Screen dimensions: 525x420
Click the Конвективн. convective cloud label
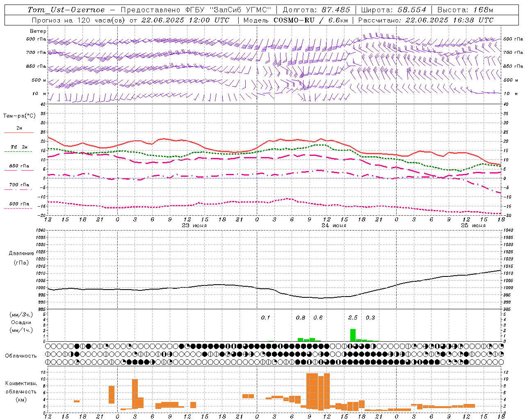tap(21, 383)
